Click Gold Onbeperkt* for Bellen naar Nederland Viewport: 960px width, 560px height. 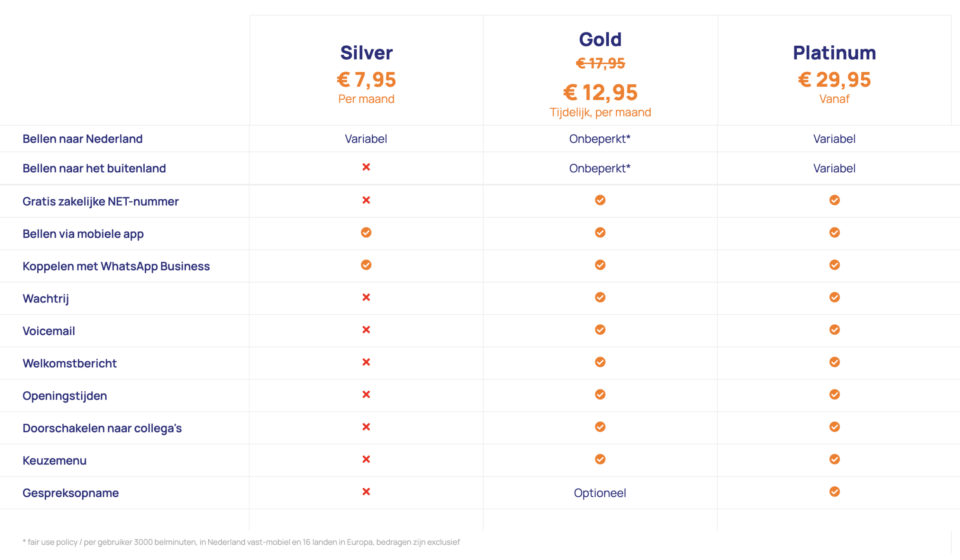tap(600, 139)
